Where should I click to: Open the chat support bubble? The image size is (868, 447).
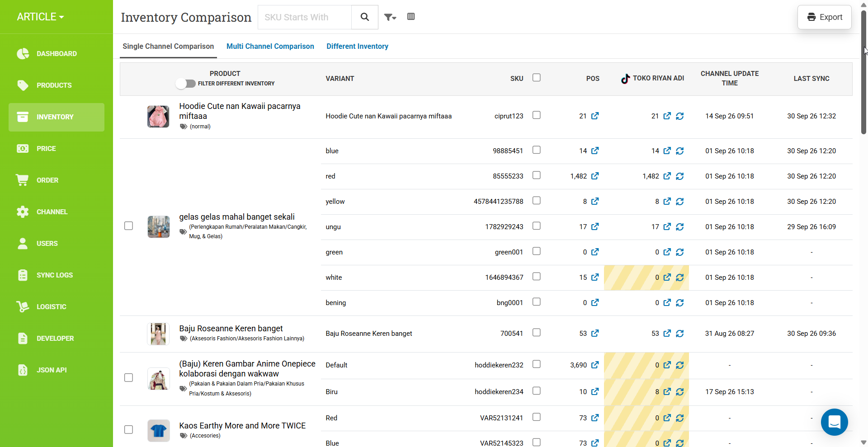pyautogui.click(x=834, y=422)
